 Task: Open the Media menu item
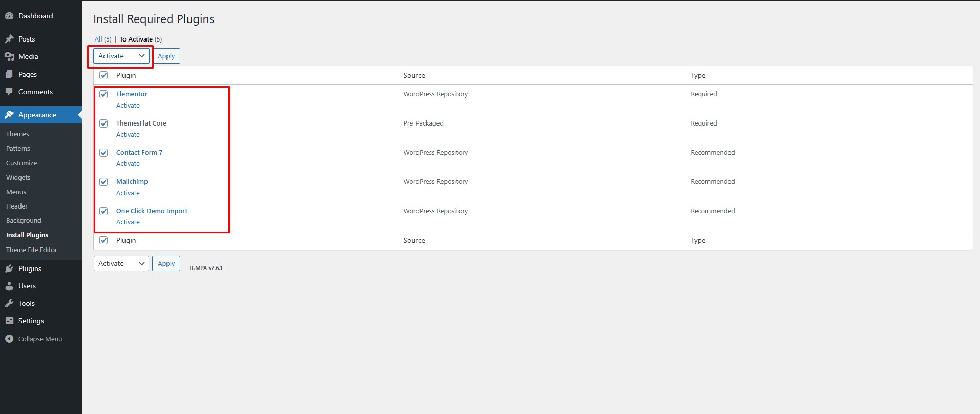pyautogui.click(x=41, y=56)
